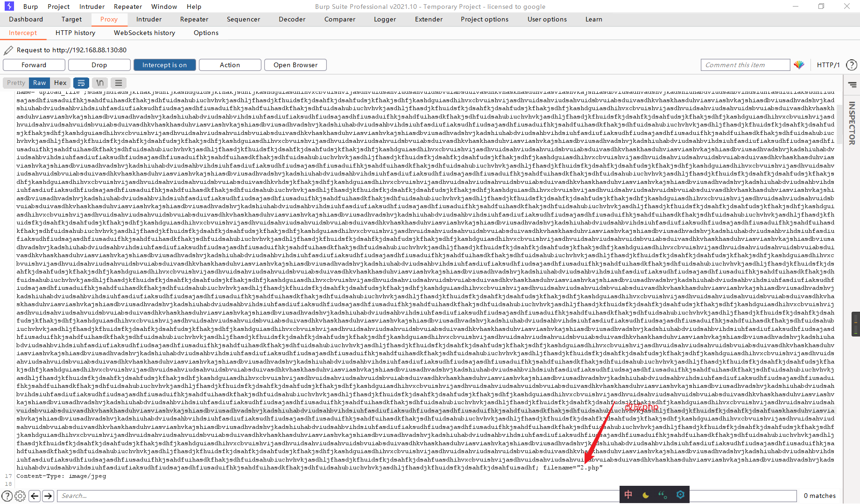
Task: Click the \n non-printing characters icon
Action: [x=99, y=83]
